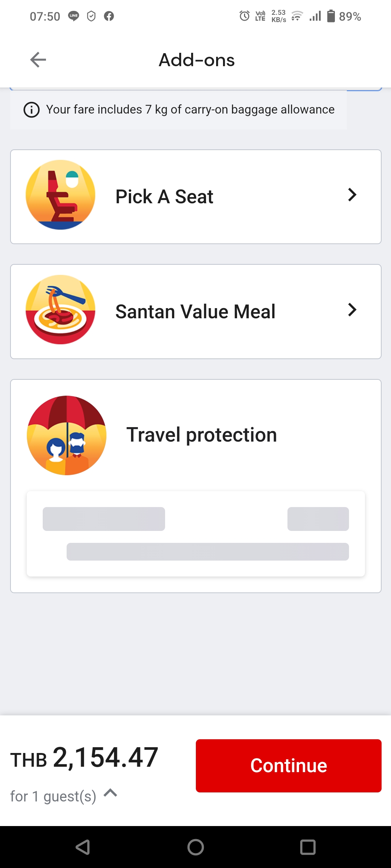Tap the Android back navigation button
This screenshot has width=391, height=868.
83,847
